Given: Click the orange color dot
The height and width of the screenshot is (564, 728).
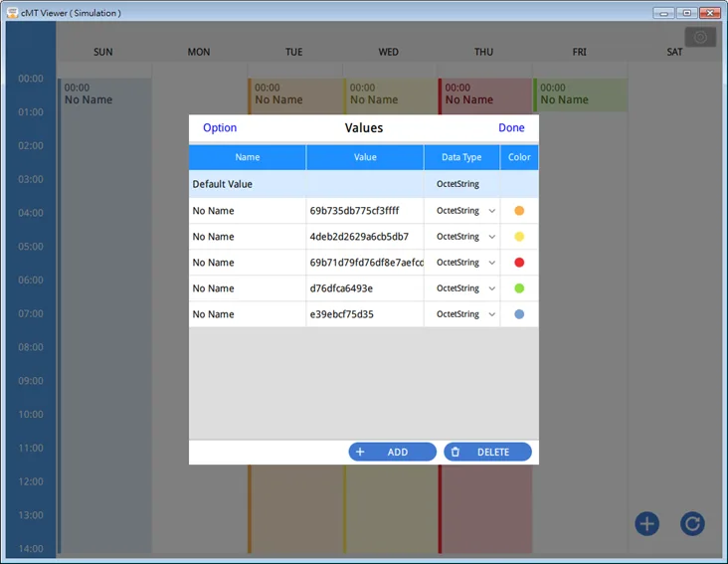Looking at the screenshot, I should tap(519, 211).
